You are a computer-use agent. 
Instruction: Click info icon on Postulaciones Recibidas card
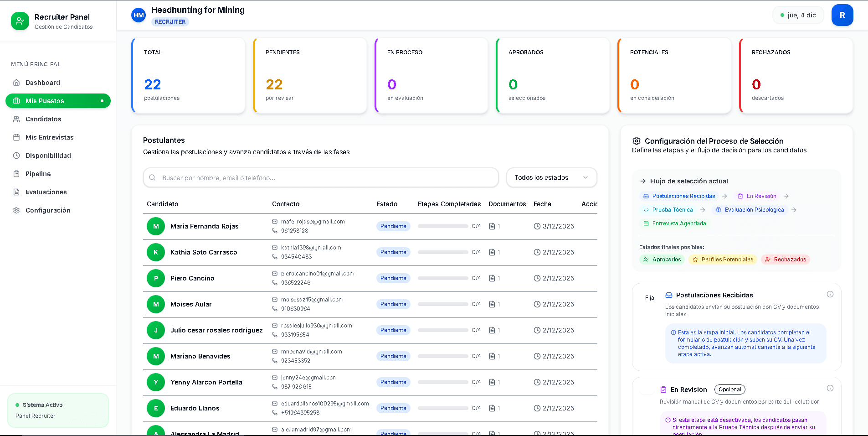tap(830, 294)
